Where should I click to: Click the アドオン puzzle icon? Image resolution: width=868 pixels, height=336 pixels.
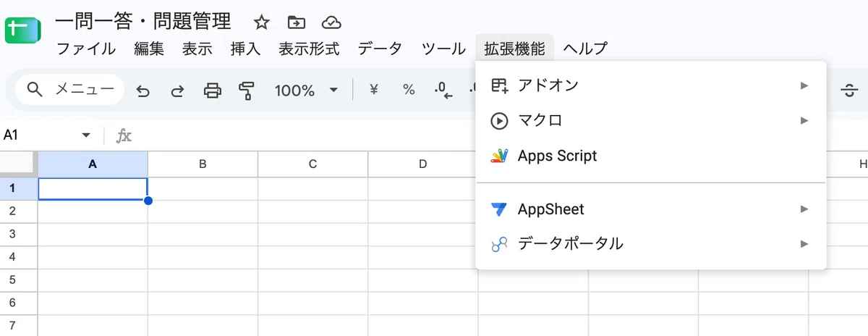(499, 85)
